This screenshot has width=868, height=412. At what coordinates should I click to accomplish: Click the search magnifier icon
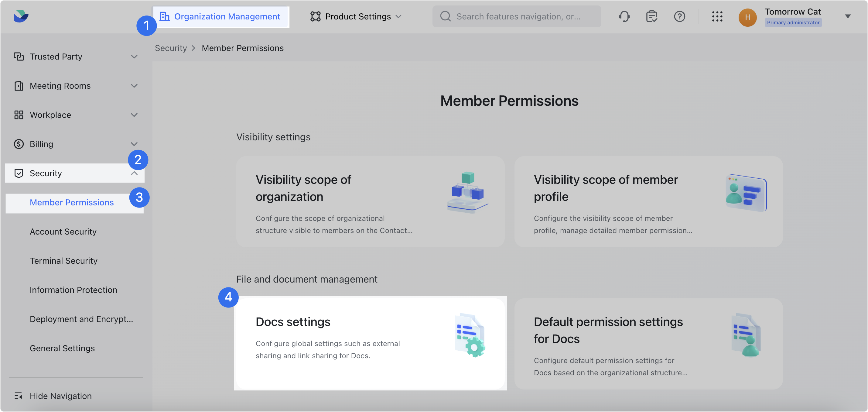(x=445, y=16)
